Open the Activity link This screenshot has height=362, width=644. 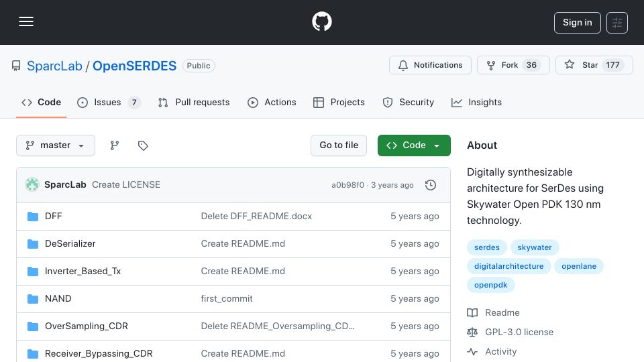point(500,352)
